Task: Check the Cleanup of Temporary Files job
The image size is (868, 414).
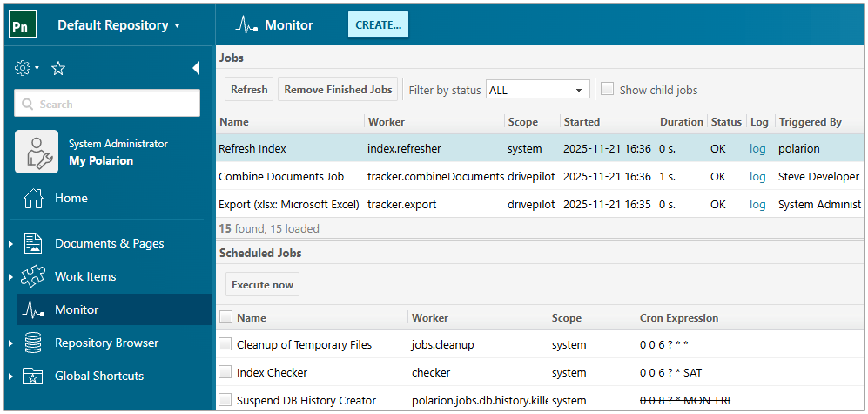Action: click(x=226, y=344)
